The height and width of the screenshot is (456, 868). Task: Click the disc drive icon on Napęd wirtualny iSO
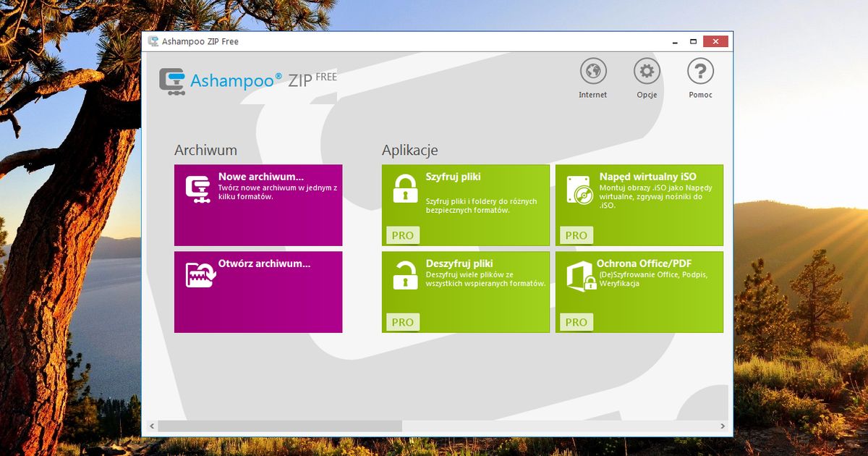click(579, 190)
